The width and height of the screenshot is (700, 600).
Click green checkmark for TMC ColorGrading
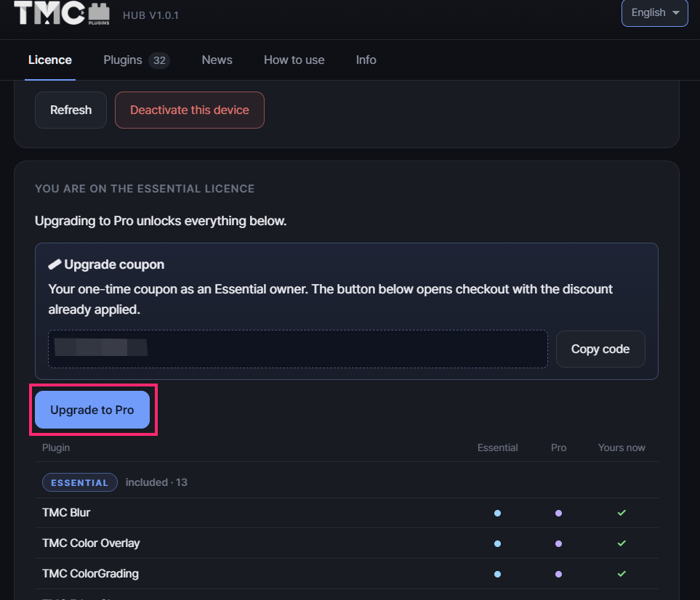pos(621,574)
